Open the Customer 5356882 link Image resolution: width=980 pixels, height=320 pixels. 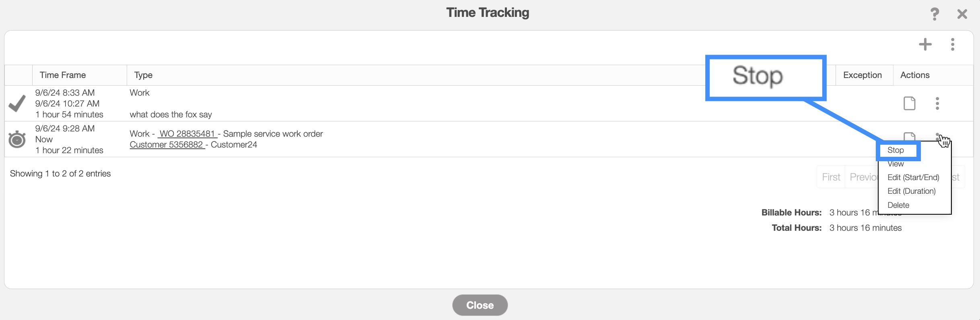tap(167, 145)
